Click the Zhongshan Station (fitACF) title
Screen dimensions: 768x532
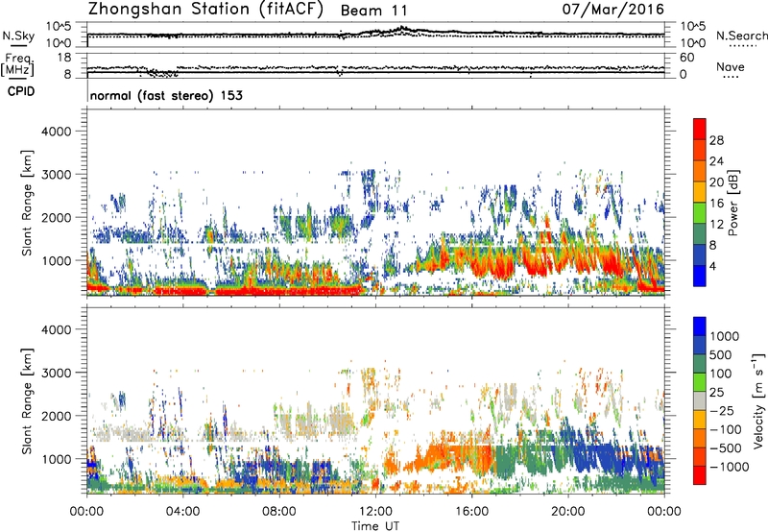205,10
